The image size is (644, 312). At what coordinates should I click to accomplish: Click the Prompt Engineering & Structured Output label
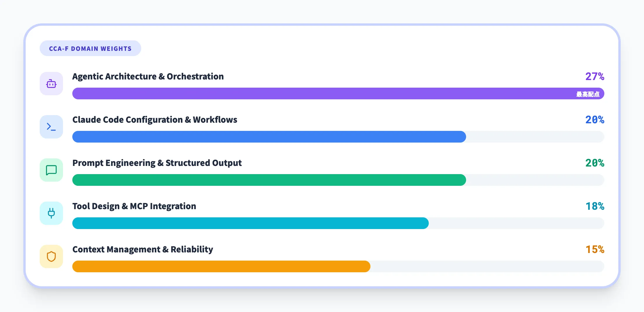tap(157, 163)
